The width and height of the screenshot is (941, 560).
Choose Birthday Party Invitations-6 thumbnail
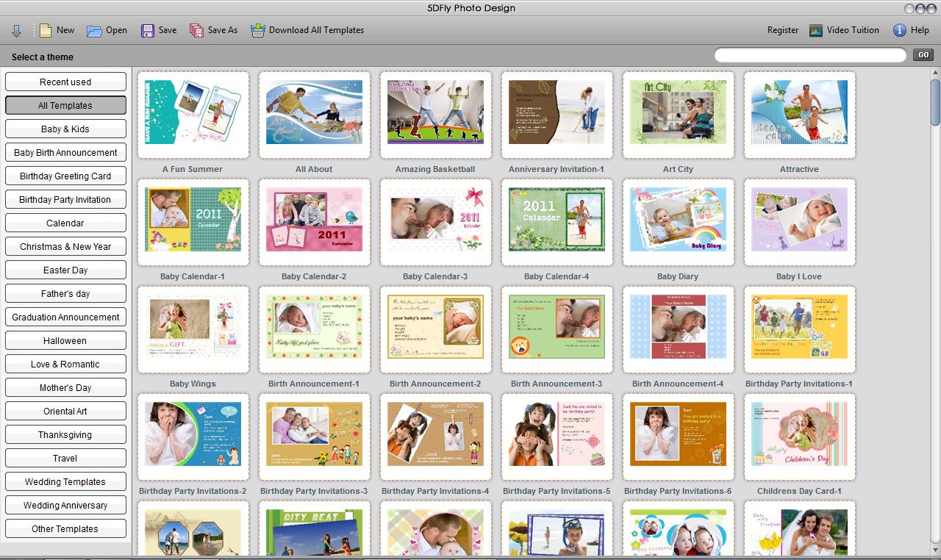679,437
